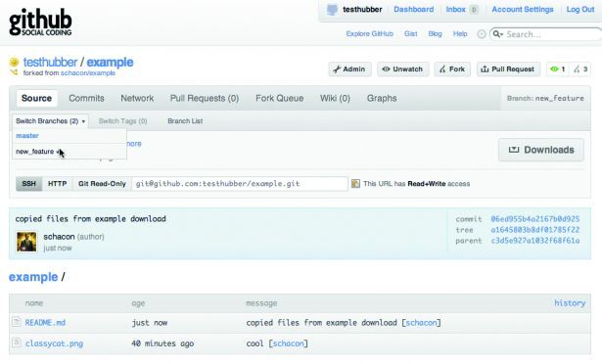Click the search magnifier icon
The height and width of the screenshot is (364, 602).
(497, 34)
